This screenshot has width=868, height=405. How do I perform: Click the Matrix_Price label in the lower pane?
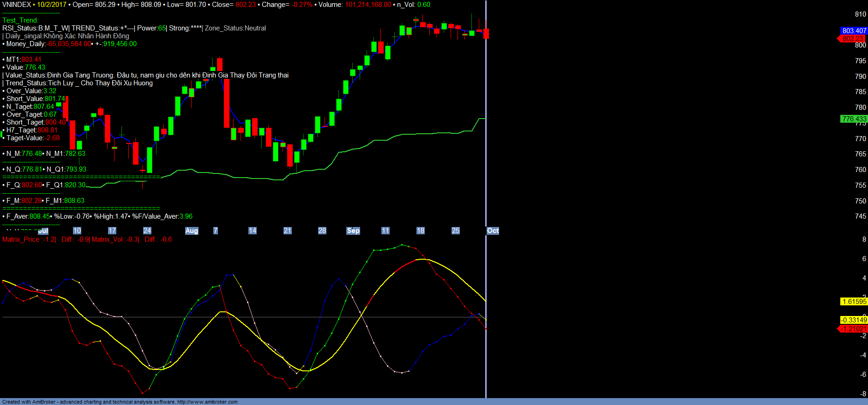(21, 239)
